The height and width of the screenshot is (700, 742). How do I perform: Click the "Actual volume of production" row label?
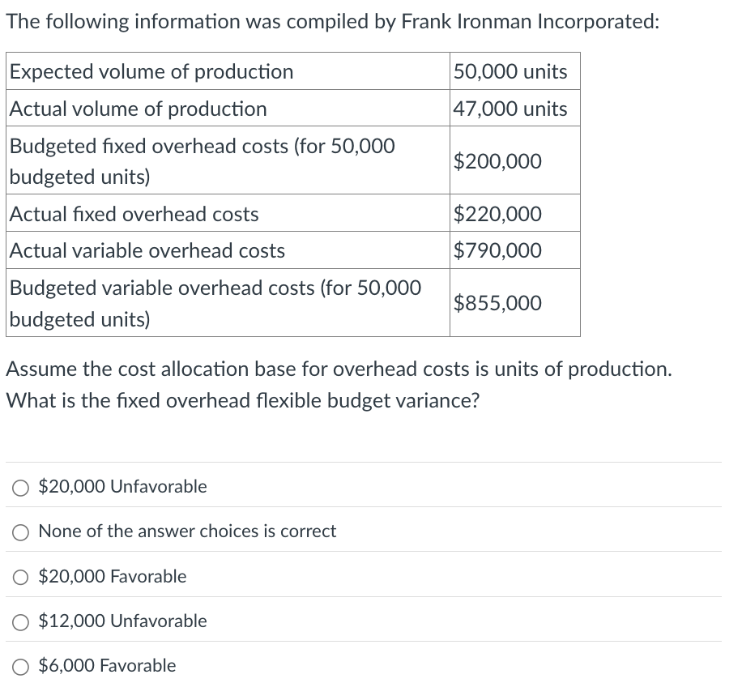click(138, 109)
